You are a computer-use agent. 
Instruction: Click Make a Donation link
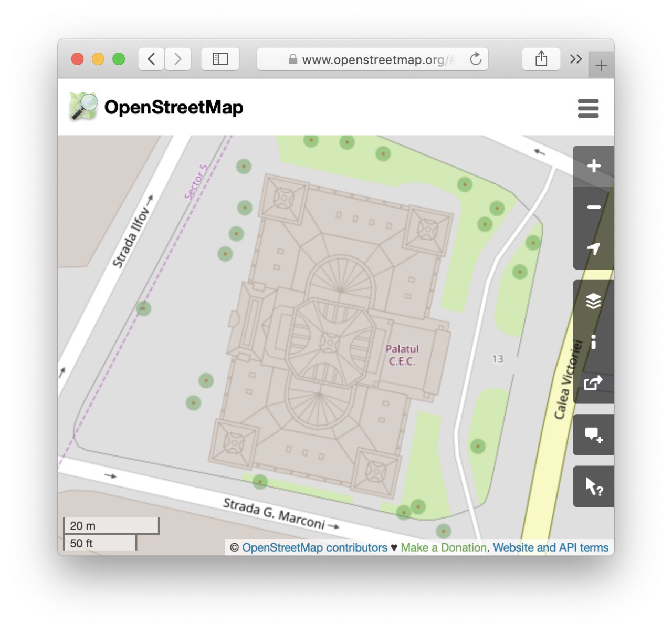444,547
